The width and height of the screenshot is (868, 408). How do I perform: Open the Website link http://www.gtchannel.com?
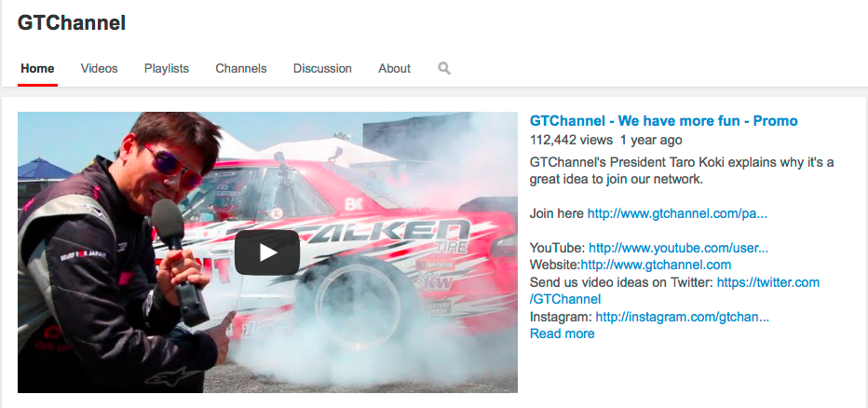(x=656, y=265)
